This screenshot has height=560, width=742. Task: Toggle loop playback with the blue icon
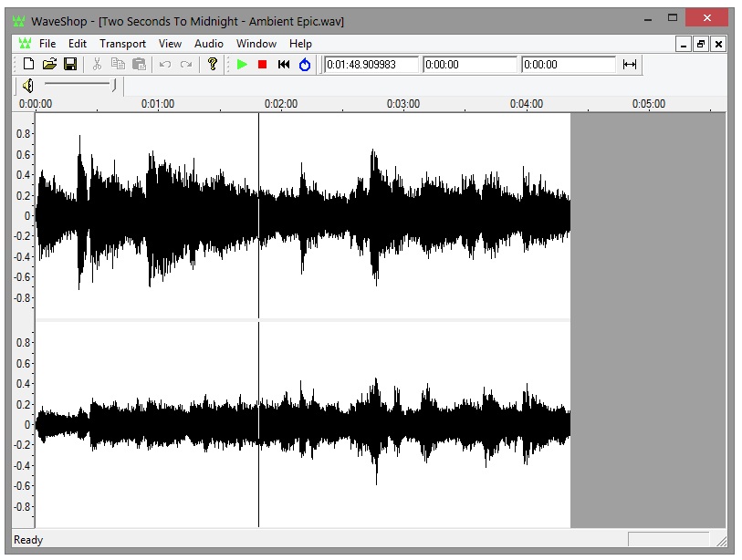305,64
